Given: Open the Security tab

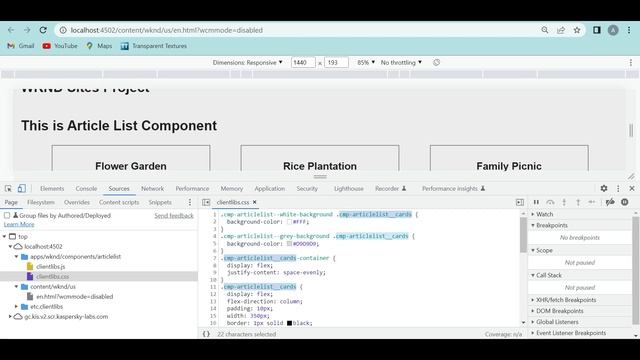Looking at the screenshot, I should coord(307,189).
